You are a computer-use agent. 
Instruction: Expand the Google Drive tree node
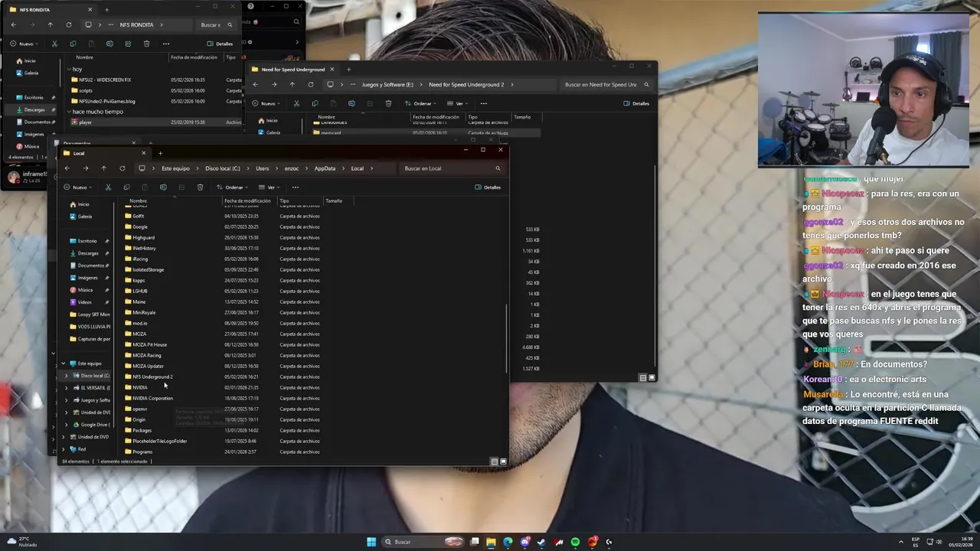(x=66, y=425)
